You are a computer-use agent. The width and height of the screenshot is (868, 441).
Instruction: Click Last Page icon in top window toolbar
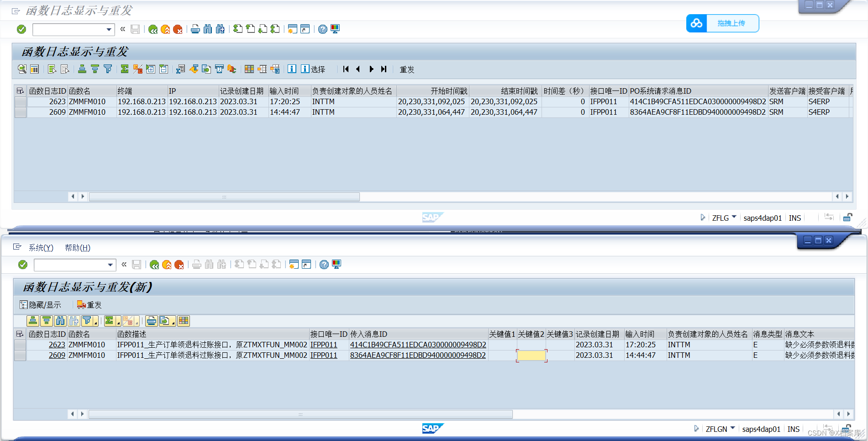point(275,29)
